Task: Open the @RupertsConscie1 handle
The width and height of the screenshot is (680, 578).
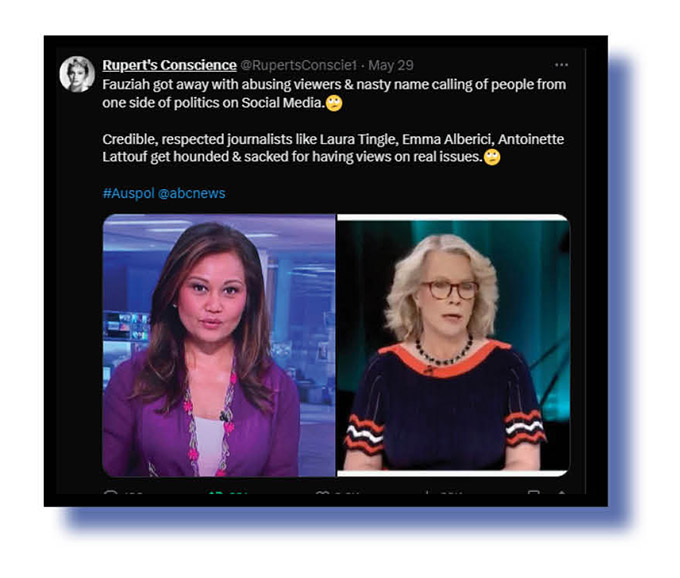Action: point(298,65)
